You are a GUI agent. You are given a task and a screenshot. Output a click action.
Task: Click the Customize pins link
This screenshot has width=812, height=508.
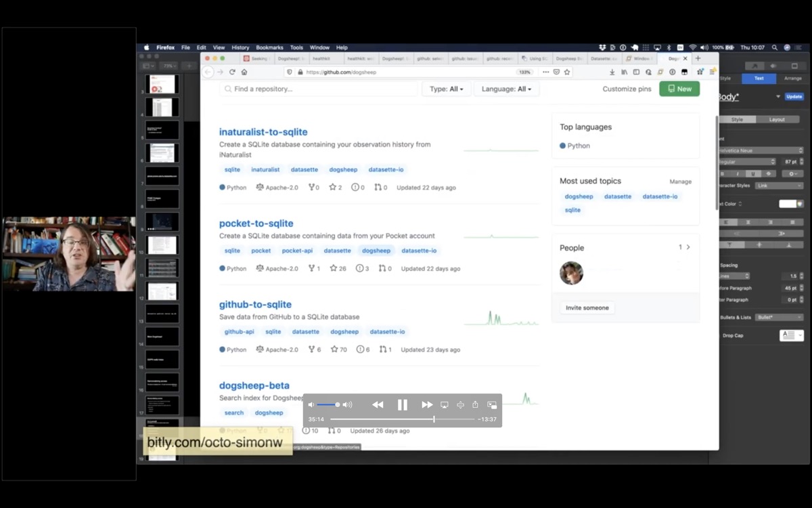627,89
